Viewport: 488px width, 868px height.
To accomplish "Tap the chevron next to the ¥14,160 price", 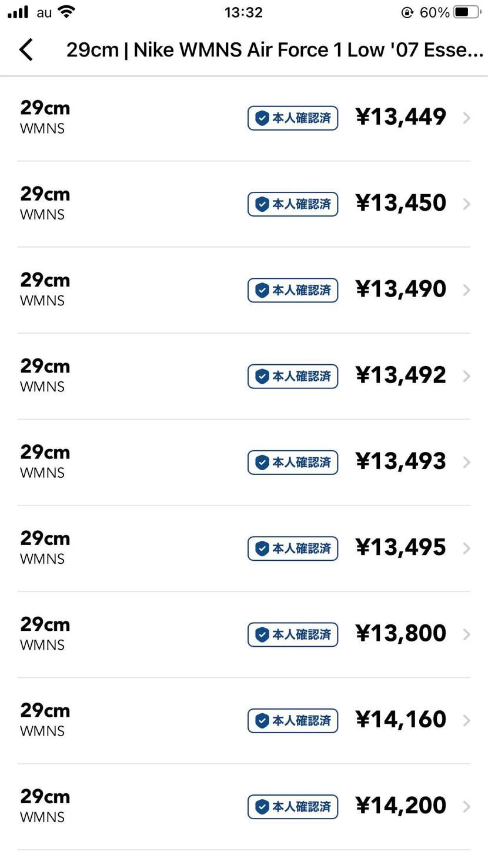I will click(x=467, y=721).
